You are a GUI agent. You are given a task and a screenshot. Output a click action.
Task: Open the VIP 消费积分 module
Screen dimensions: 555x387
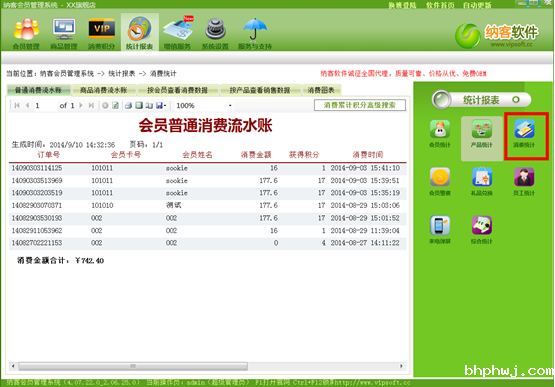(101, 33)
